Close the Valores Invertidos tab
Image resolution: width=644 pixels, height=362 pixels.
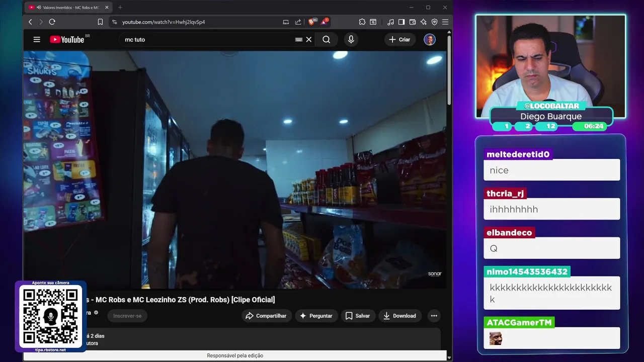(107, 8)
